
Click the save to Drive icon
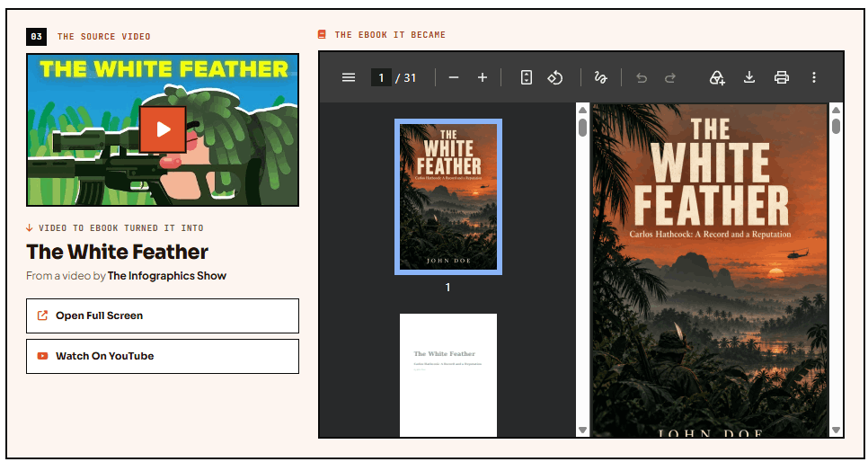click(717, 77)
